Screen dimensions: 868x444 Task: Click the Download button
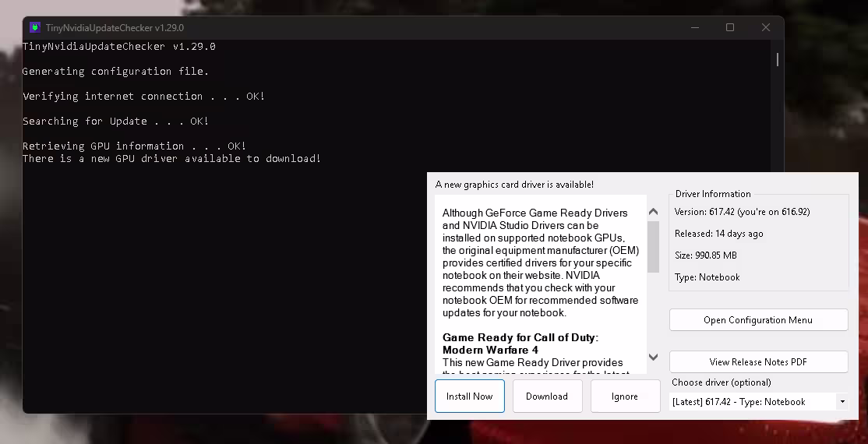tap(547, 396)
